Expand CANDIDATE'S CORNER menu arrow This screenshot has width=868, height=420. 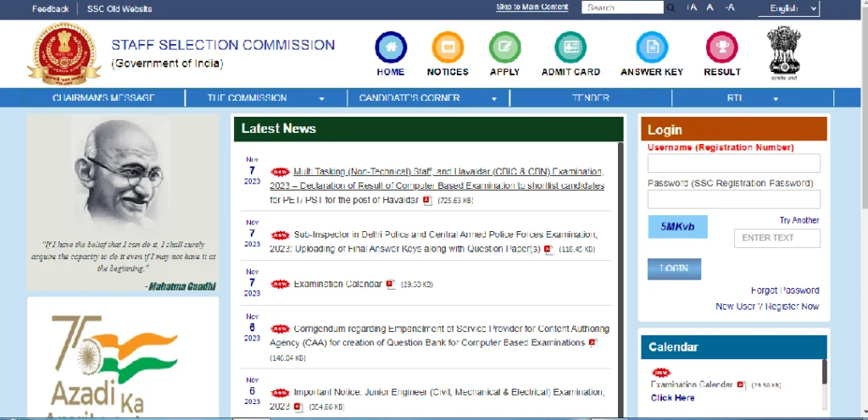click(494, 99)
